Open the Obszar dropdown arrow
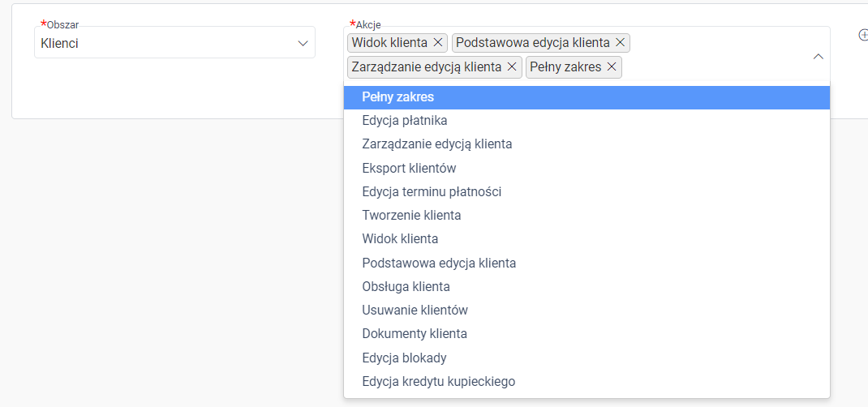The height and width of the screenshot is (407, 868). pyautogui.click(x=303, y=43)
